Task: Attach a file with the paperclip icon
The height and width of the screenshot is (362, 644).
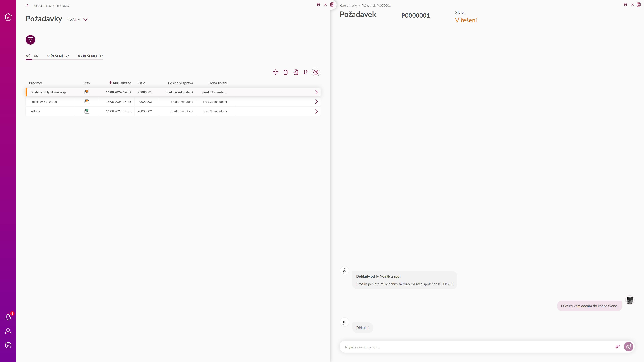Action: 617,347
